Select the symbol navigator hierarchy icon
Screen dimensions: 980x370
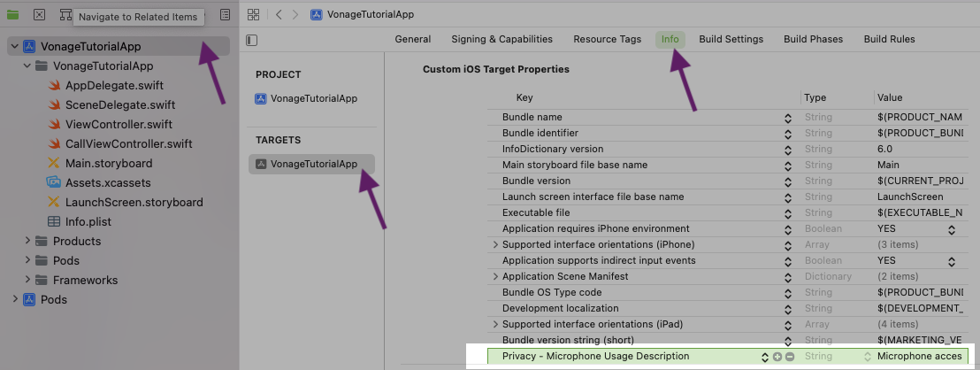coord(65,15)
